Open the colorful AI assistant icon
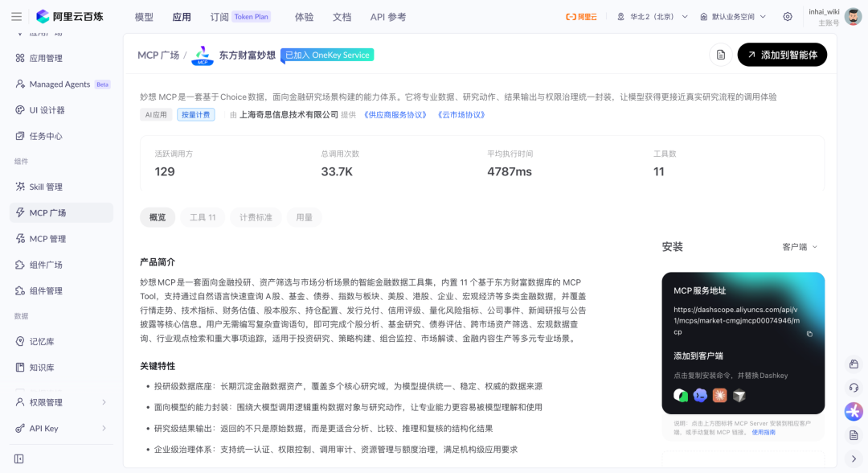The height and width of the screenshot is (473, 868). 854,412
